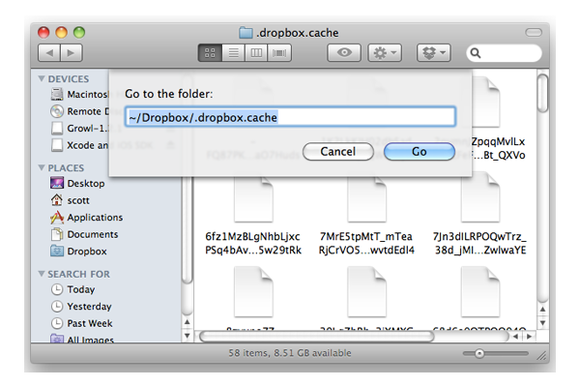Select the Xcode volume in sidebar
The width and height of the screenshot is (580, 387).
point(79,145)
